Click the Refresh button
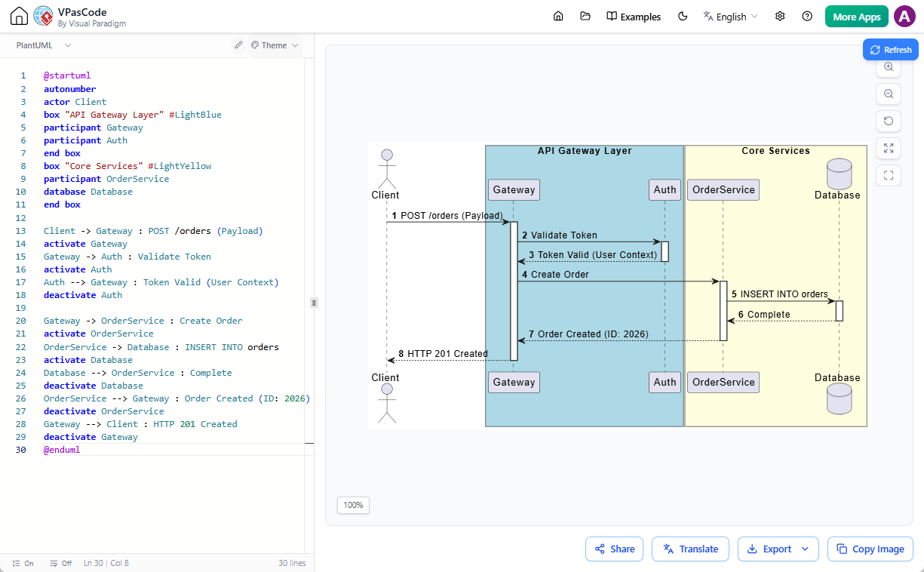The height and width of the screenshot is (572, 924). (x=891, y=50)
